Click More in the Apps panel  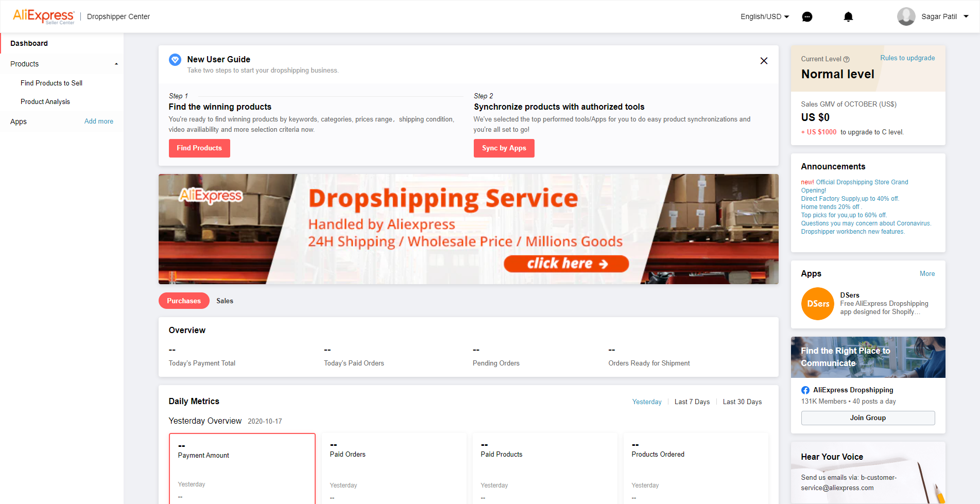pos(927,274)
